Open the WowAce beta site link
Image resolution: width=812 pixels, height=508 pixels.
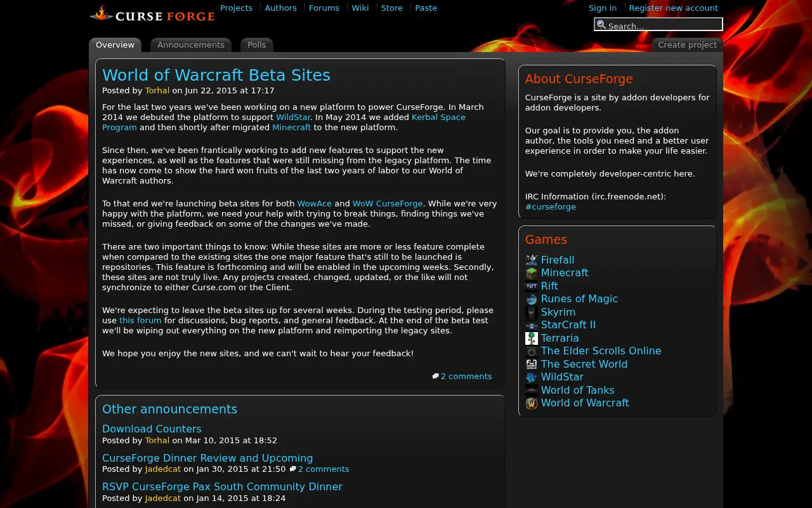click(x=315, y=204)
